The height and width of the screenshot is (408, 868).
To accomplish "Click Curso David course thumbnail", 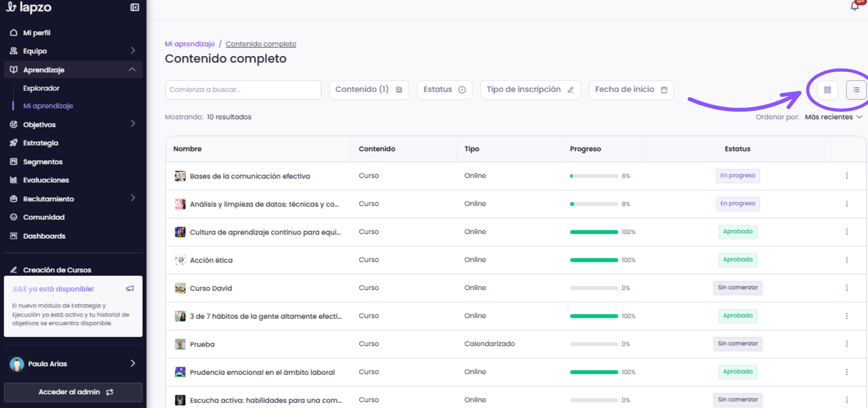I will click(180, 288).
